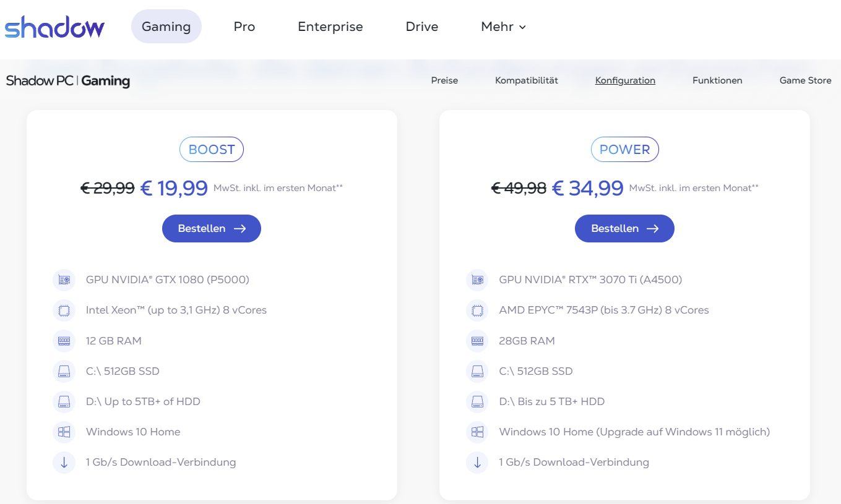Click the GPU icon in BOOST card

point(64,280)
